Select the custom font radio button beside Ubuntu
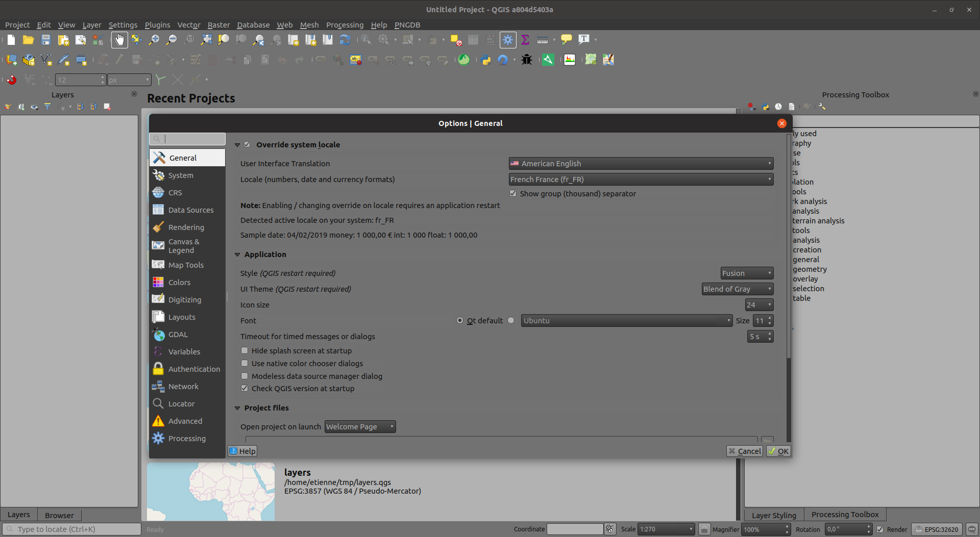Screen dimensions: 980x537 click(x=511, y=321)
